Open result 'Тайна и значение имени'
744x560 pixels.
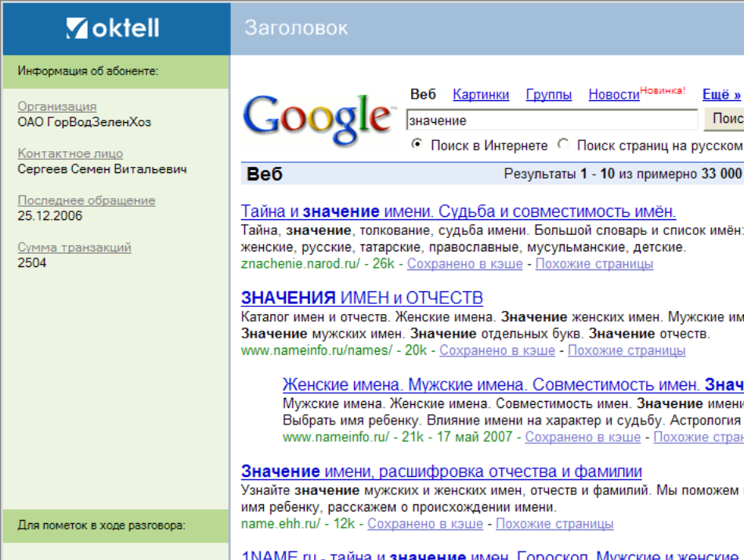tap(458, 211)
